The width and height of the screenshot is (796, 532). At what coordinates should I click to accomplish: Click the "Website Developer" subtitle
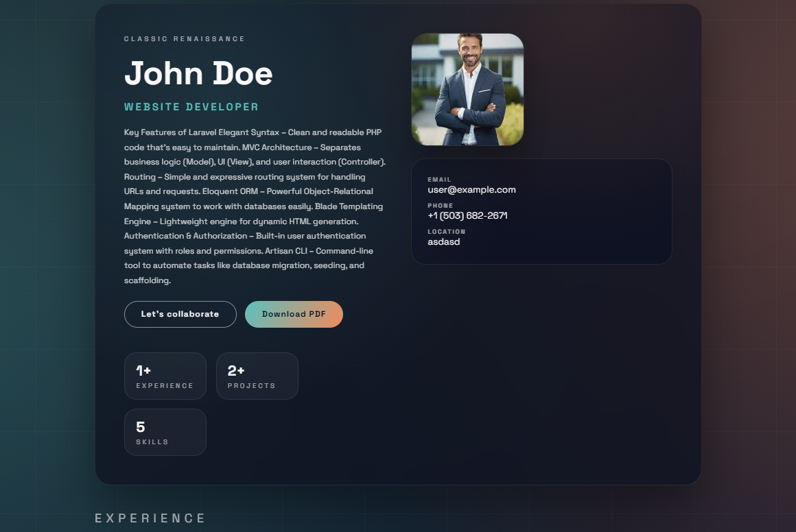pyautogui.click(x=191, y=107)
